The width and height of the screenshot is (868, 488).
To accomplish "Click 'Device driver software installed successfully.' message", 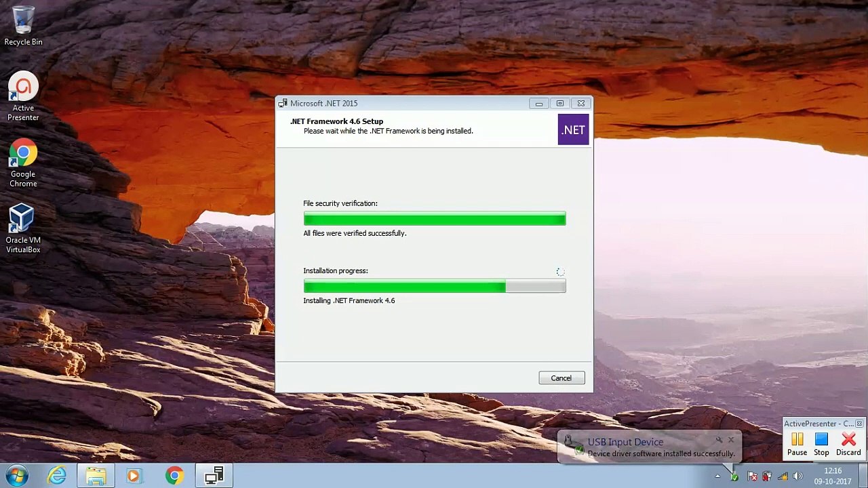I will coord(661,453).
